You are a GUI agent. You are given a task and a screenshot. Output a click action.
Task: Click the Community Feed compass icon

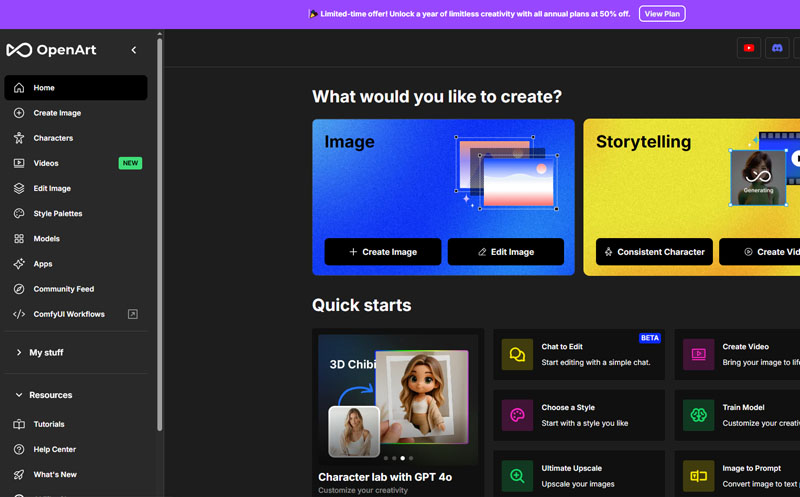pyautogui.click(x=19, y=289)
